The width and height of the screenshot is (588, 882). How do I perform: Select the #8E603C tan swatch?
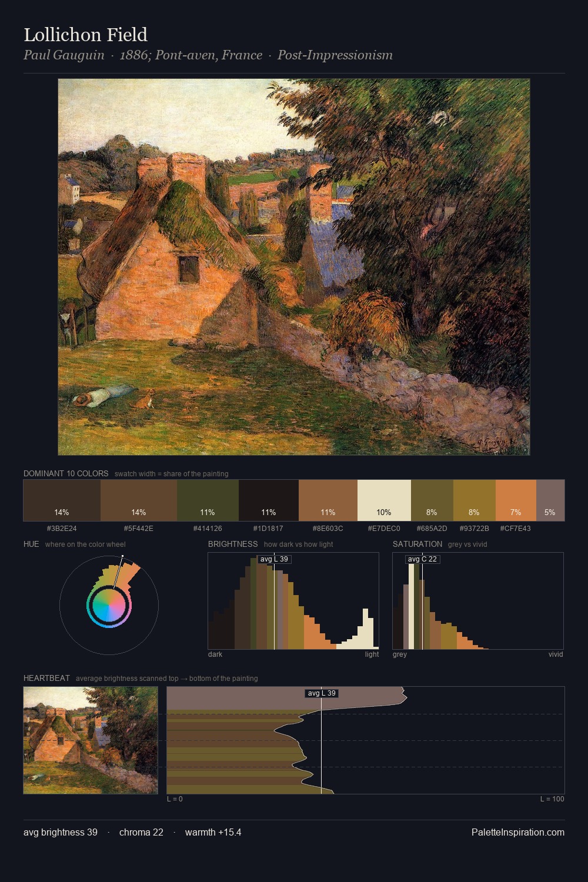328,500
